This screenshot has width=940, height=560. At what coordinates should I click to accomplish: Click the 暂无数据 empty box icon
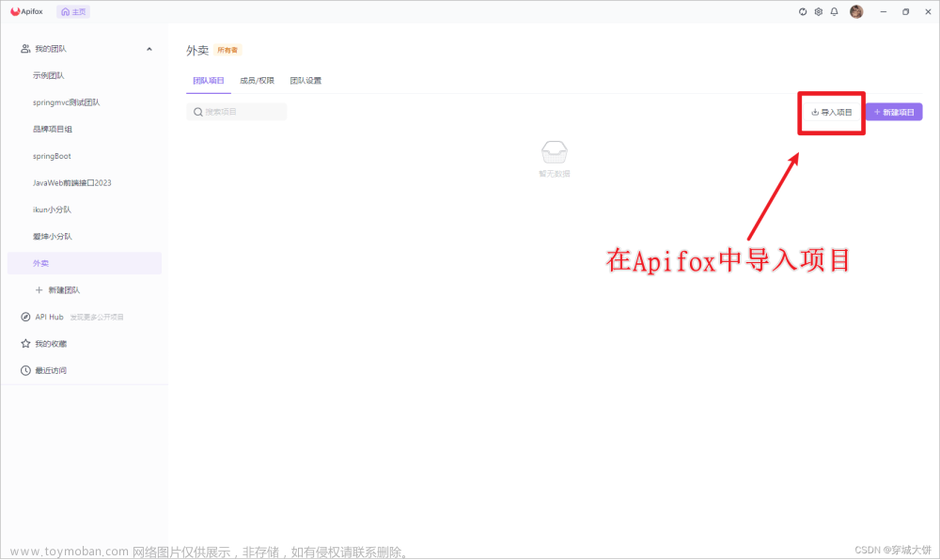(x=554, y=152)
